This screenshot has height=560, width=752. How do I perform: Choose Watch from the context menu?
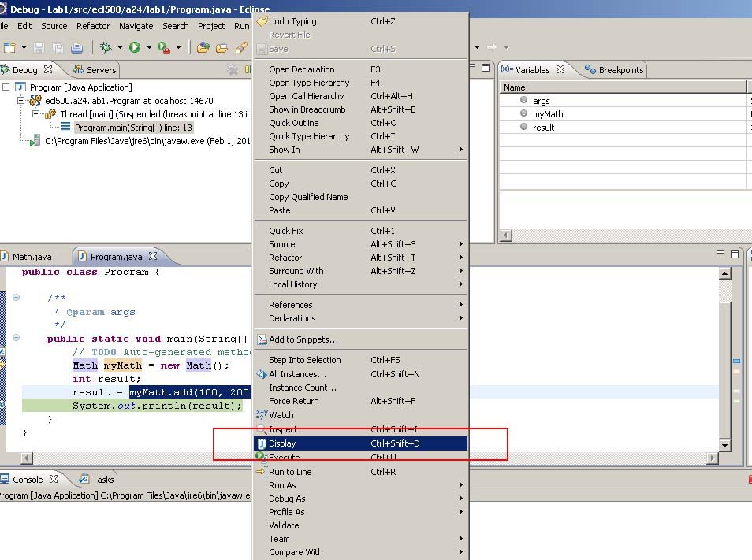[x=360, y=415]
